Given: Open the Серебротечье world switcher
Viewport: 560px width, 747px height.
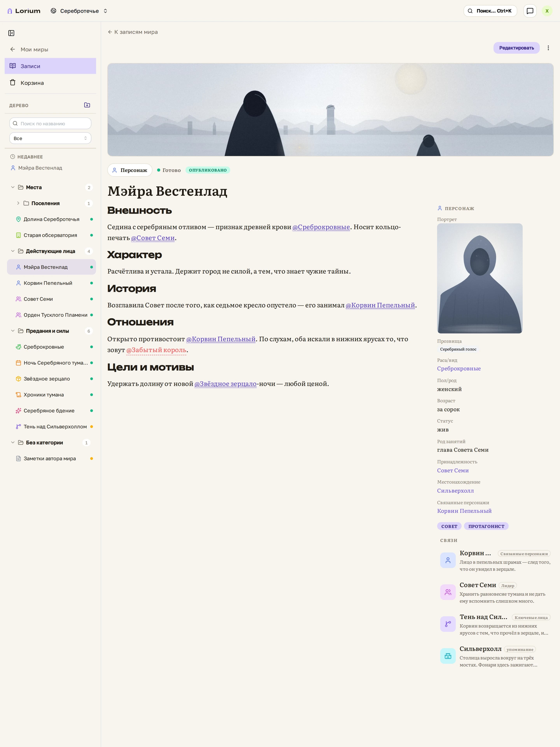Looking at the screenshot, I should point(79,11).
